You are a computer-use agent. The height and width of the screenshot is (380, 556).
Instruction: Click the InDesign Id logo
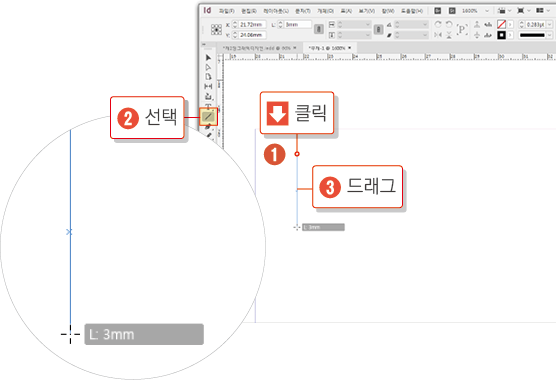click(207, 10)
